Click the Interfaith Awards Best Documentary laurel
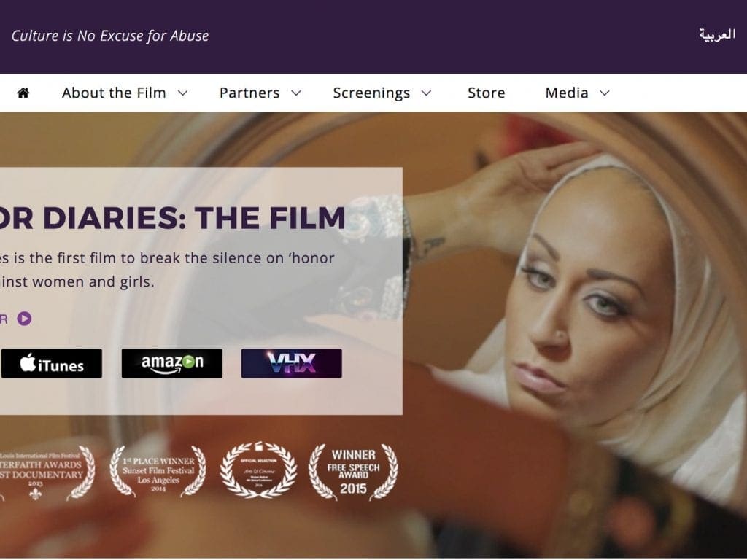 [47, 472]
